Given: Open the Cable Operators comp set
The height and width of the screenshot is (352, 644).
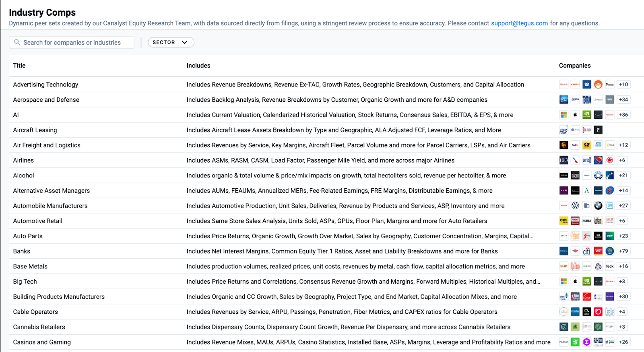Looking at the screenshot, I should click(35, 312).
